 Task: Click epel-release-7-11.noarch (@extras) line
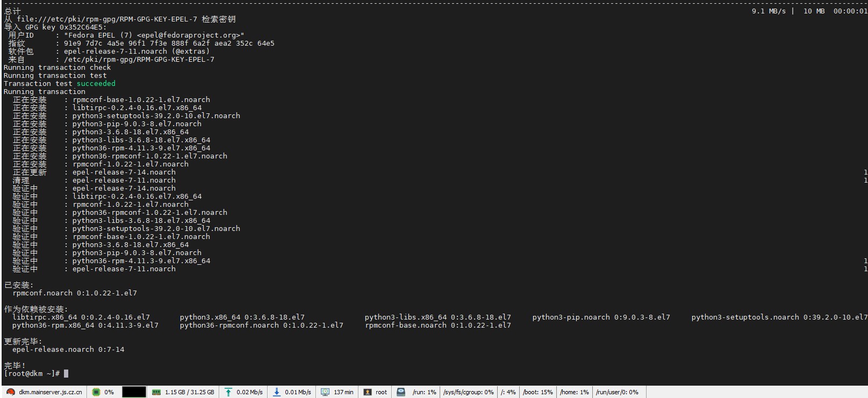click(x=137, y=51)
